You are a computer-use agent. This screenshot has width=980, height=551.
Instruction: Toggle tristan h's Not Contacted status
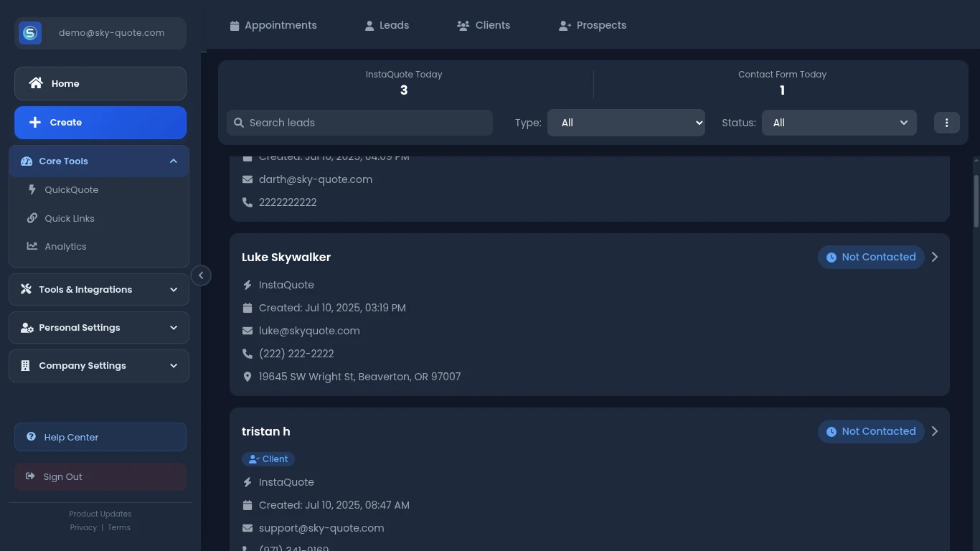point(870,431)
